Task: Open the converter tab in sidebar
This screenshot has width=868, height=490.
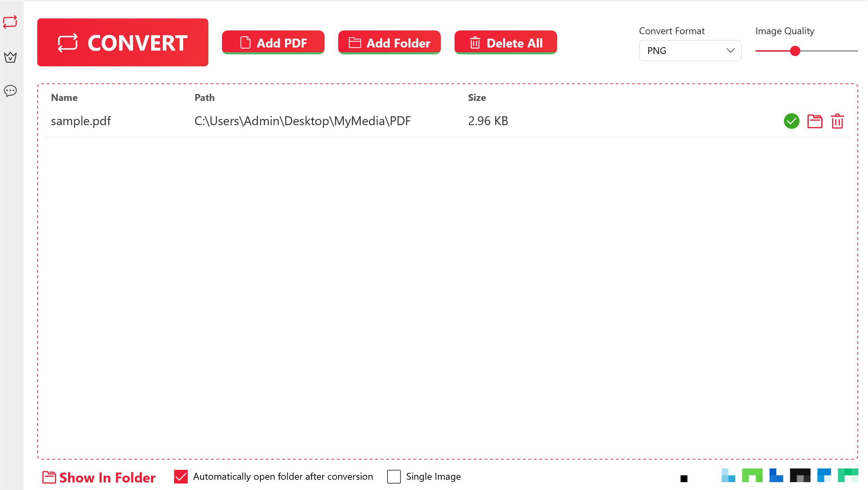Action: (10, 22)
